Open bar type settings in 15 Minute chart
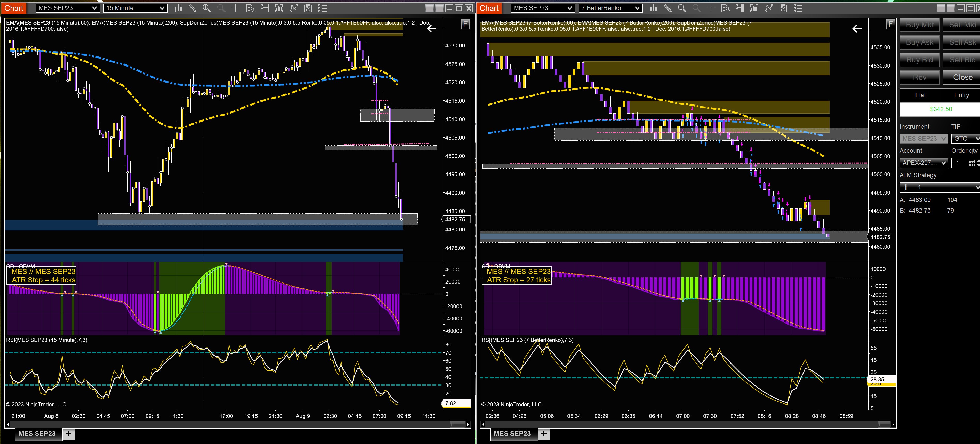 click(178, 8)
